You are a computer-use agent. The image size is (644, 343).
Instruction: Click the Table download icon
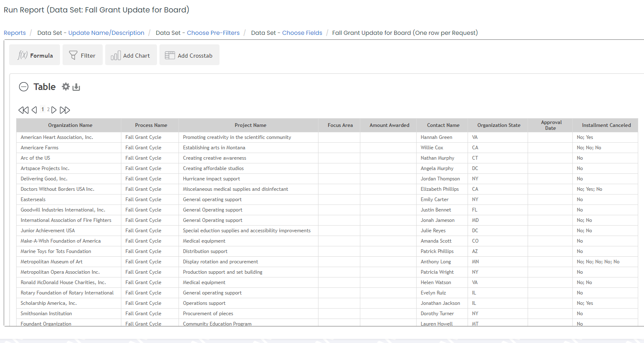(x=76, y=87)
